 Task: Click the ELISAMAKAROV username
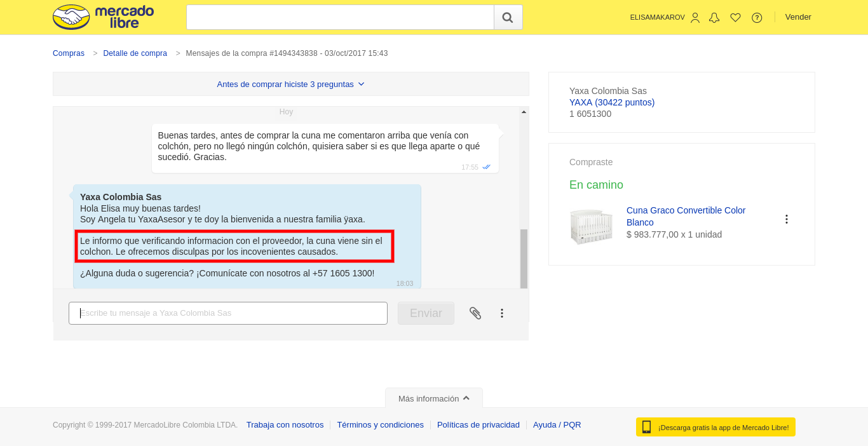(x=657, y=18)
